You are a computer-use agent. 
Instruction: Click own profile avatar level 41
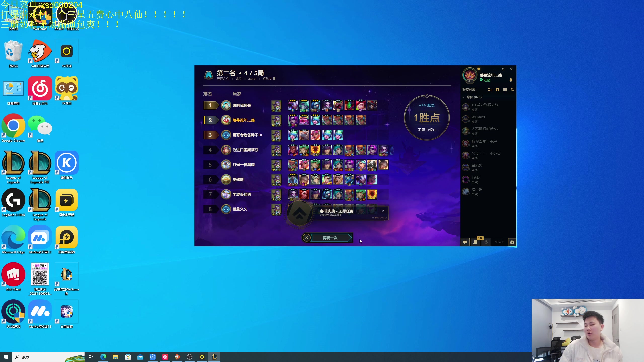coord(470,75)
